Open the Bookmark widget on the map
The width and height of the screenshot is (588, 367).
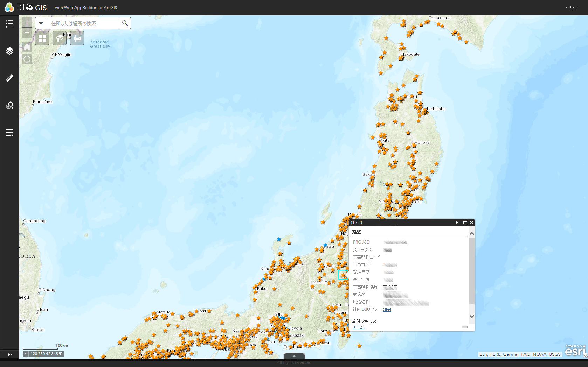tap(60, 38)
